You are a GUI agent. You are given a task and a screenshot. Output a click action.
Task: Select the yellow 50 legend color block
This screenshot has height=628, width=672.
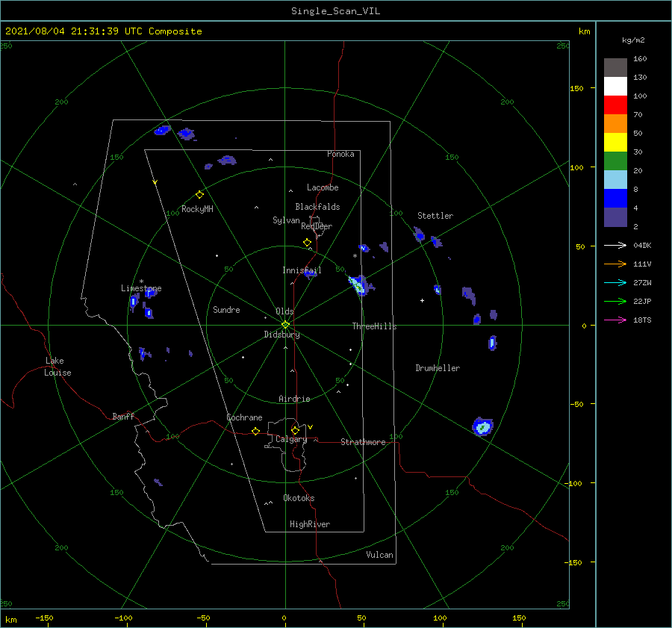(x=615, y=143)
